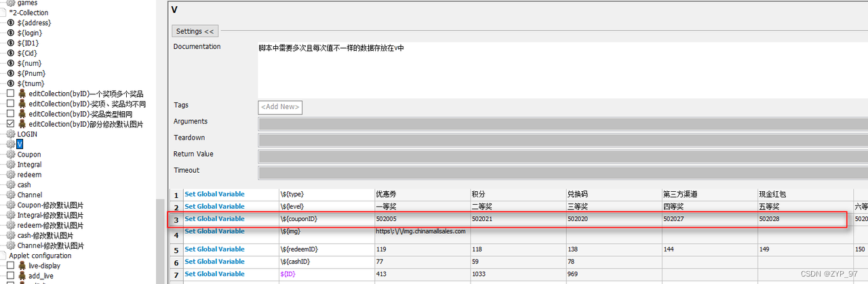Screen dimensions: 868x284
Task: Select the ${ID1} variable icon
Action: coord(11,43)
